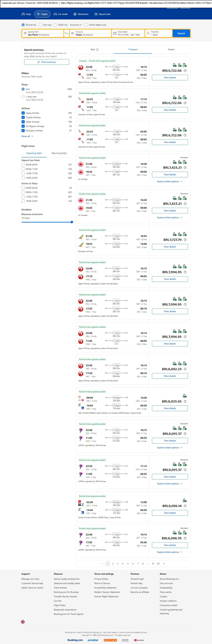This screenshot has width=212, height=644.
Task: Click the calendar icon in Travel dates field
Action: (115, 33)
